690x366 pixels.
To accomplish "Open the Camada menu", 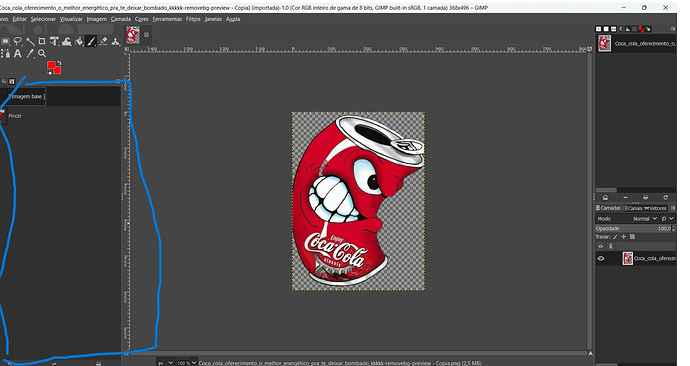I will (x=121, y=19).
